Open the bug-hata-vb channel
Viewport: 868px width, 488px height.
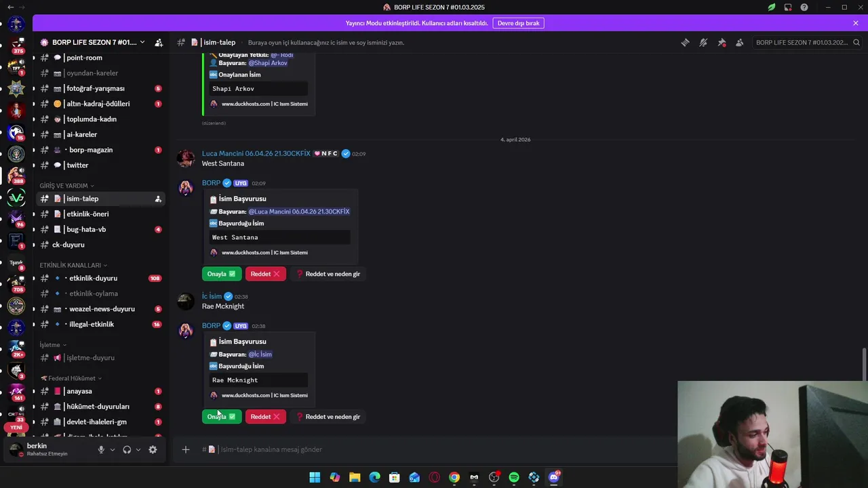click(100, 229)
